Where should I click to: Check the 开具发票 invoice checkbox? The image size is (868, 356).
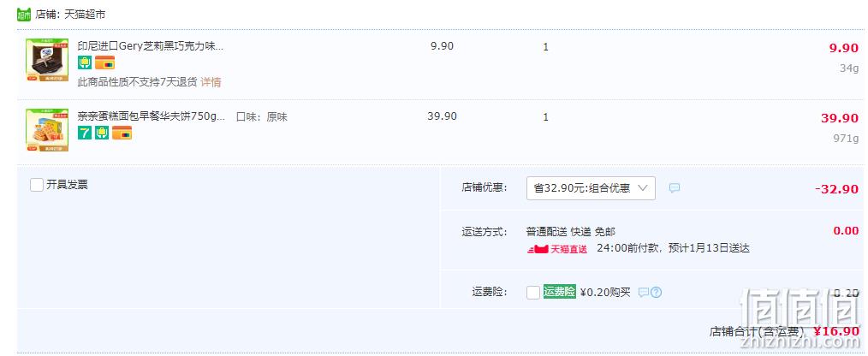[x=37, y=185]
